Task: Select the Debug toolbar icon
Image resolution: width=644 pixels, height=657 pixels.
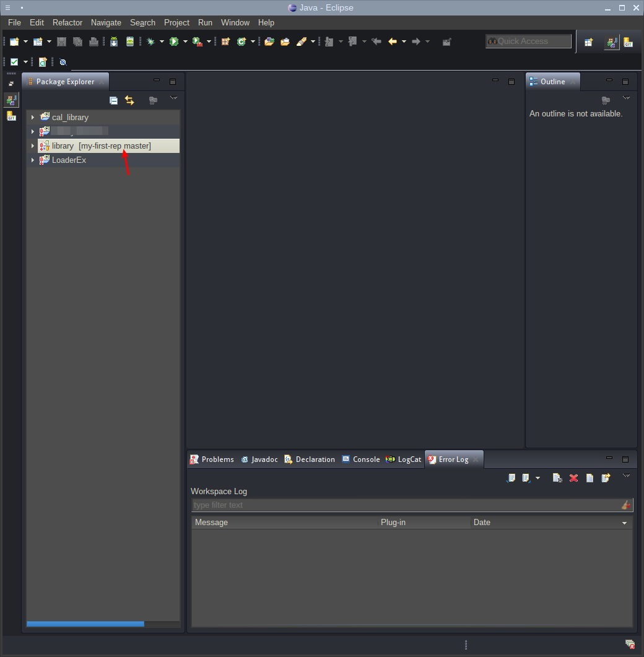Action: coord(149,41)
